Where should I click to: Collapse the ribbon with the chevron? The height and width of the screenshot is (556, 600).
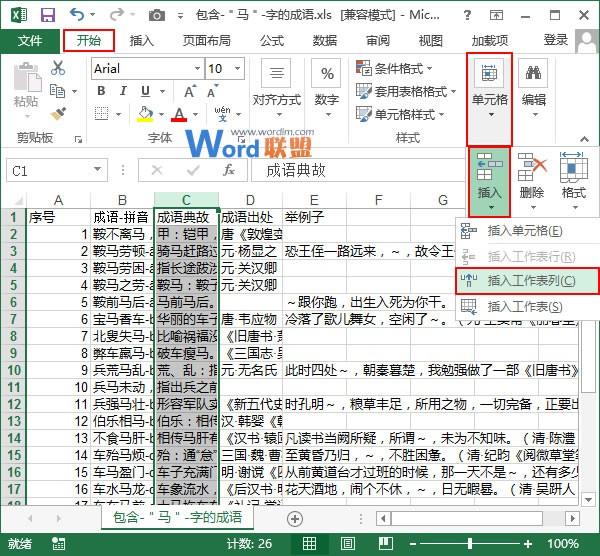click(584, 139)
